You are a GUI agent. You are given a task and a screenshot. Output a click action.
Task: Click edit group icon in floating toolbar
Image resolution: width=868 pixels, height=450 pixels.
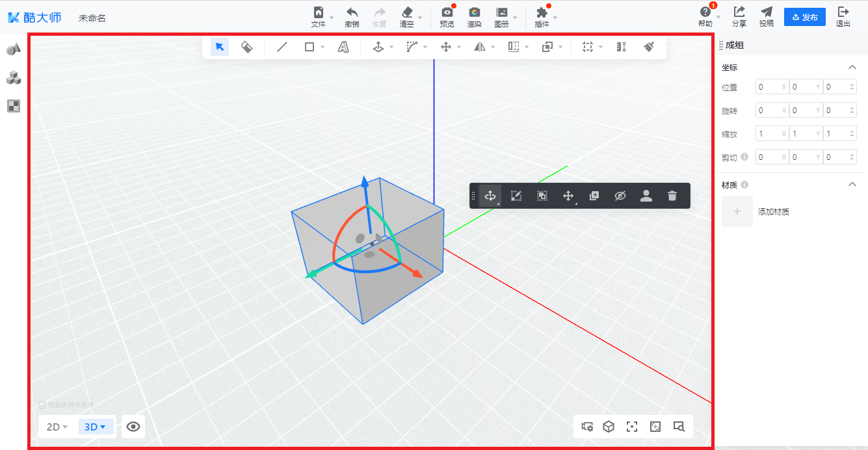[x=516, y=196]
